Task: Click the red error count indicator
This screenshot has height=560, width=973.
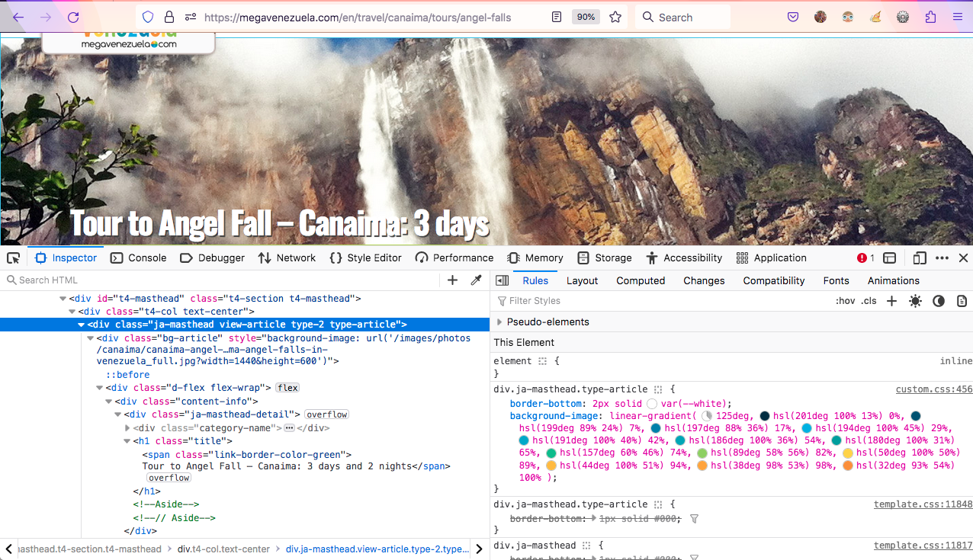Action: [x=865, y=258]
